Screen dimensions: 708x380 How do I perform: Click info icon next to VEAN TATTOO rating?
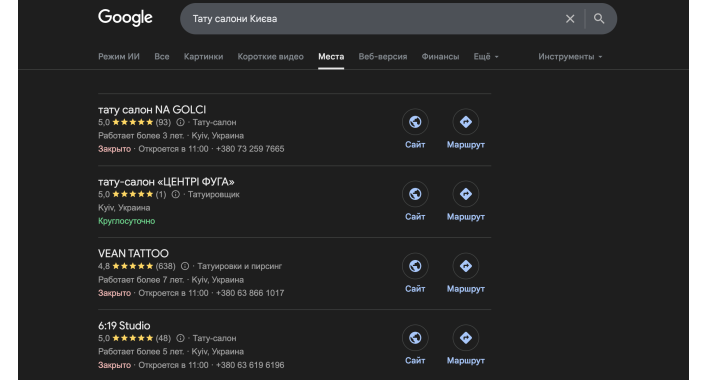[185, 266]
